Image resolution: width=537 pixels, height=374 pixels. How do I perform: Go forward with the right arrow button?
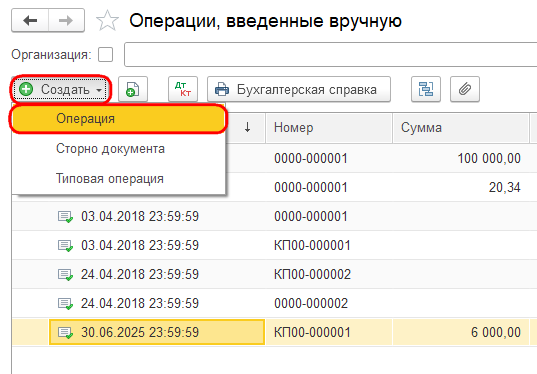click(x=66, y=21)
